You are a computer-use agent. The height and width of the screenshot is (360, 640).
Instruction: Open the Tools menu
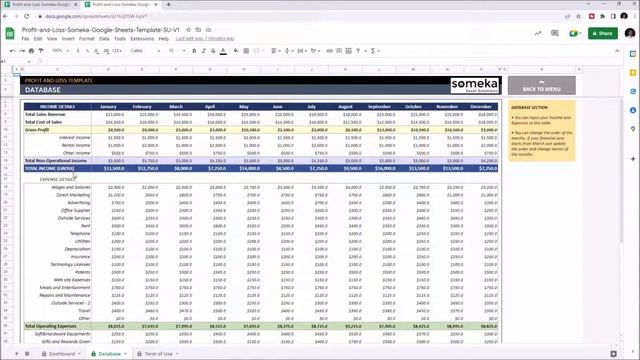pyautogui.click(x=120, y=39)
